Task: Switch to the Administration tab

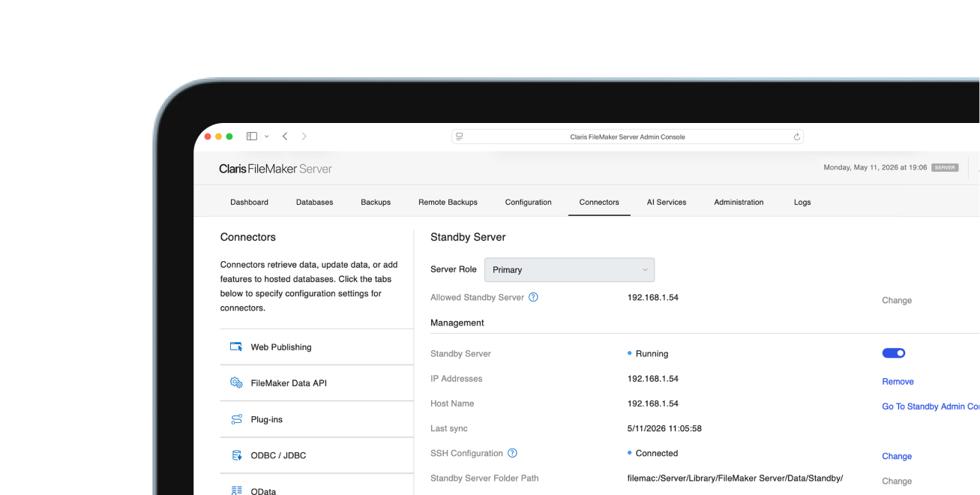Action: coord(739,202)
